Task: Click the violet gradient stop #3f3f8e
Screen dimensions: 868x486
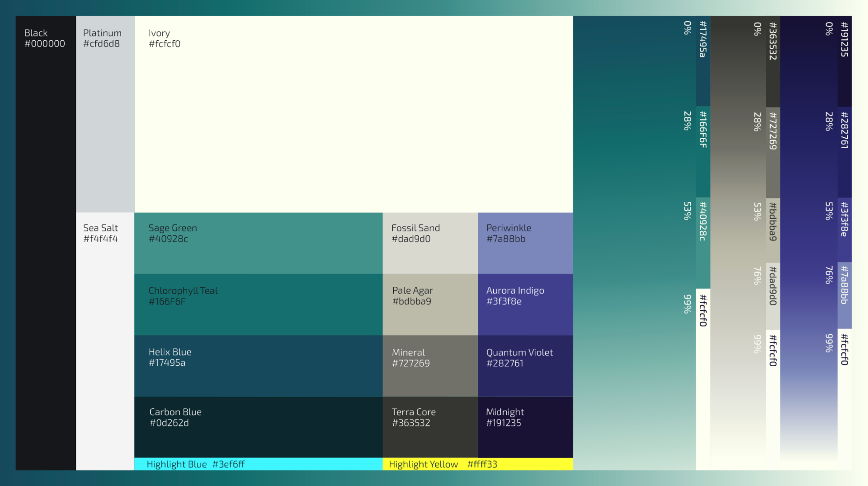Action: [x=844, y=230]
